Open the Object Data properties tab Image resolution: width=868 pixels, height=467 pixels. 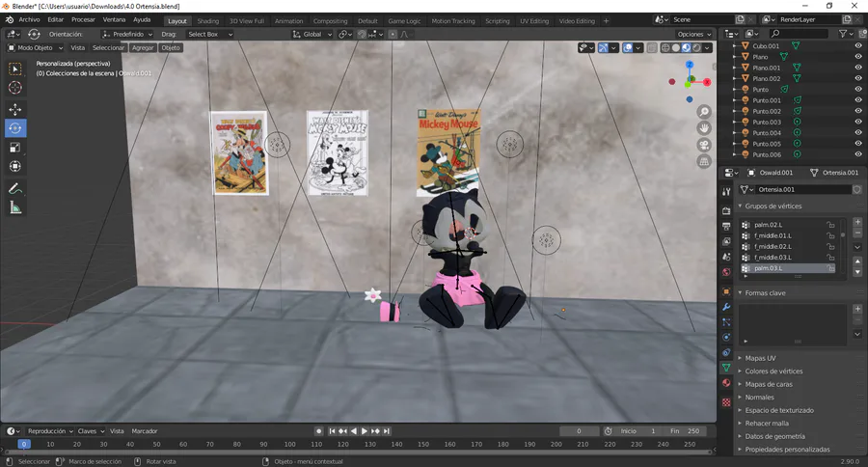726,368
